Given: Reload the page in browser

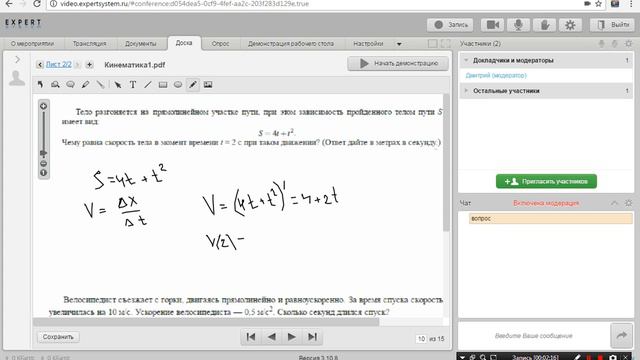Looking at the screenshot, I should pyautogui.click(x=36, y=4).
